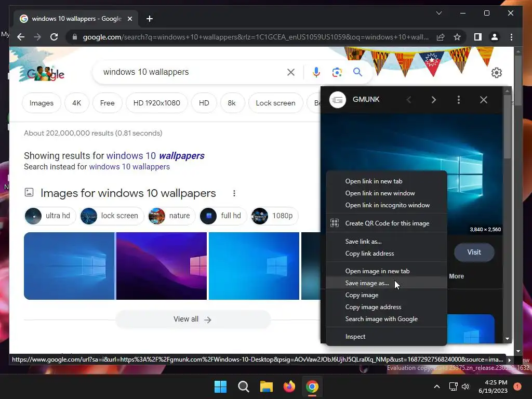The image size is (532, 399).
Task: Choose Open link in new window
Action: click(387, 193)
